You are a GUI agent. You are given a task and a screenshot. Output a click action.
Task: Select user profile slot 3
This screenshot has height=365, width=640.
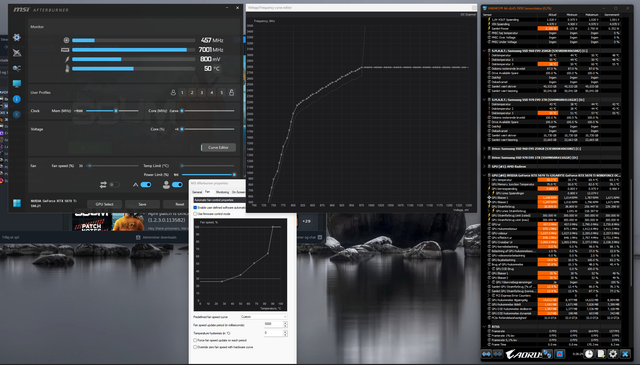(x=202, y=93)
